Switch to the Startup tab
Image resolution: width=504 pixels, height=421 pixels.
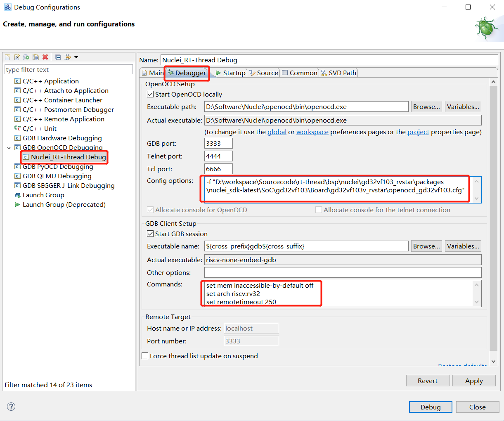(x=230, y=73)
